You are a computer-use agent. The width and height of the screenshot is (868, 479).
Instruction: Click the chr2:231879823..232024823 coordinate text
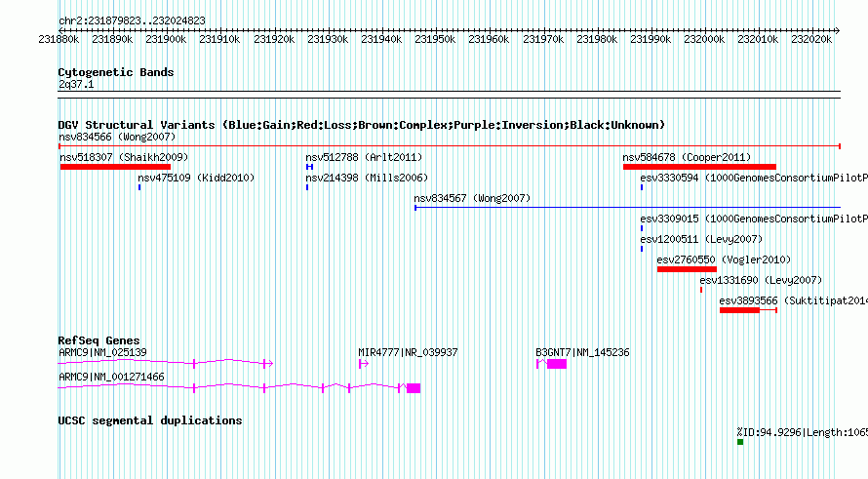pyautogui.click(x=132, y=20)
